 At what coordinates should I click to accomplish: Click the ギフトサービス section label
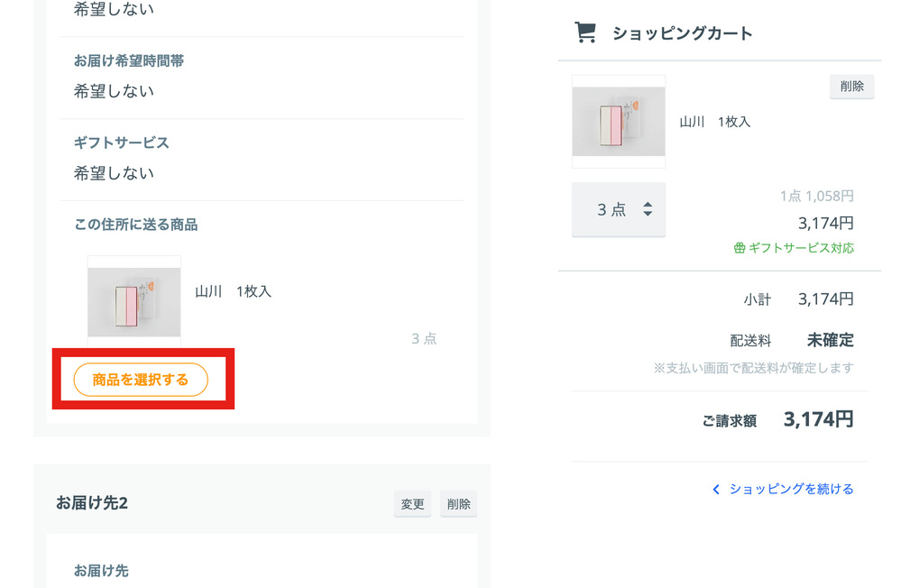121,142
